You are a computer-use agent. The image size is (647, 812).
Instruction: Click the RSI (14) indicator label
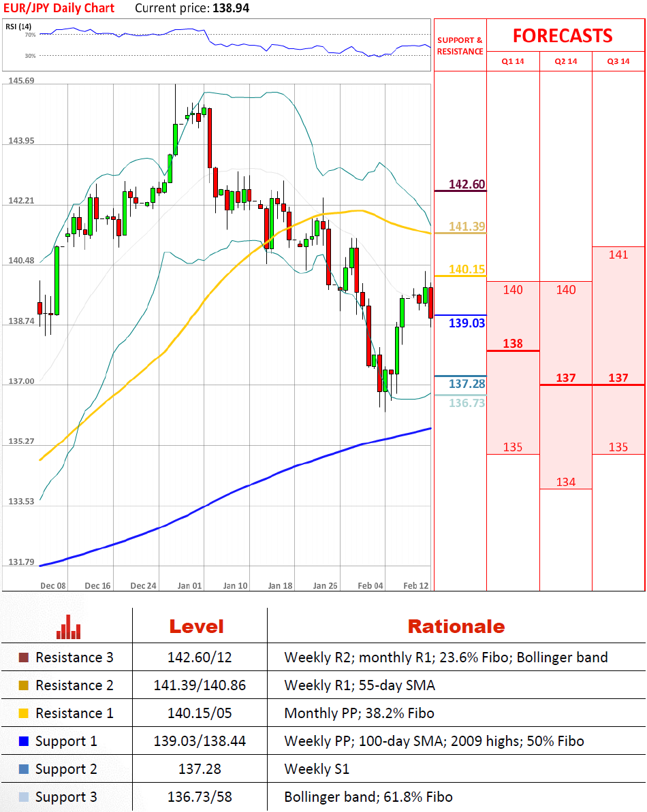(x=18, y=27)
